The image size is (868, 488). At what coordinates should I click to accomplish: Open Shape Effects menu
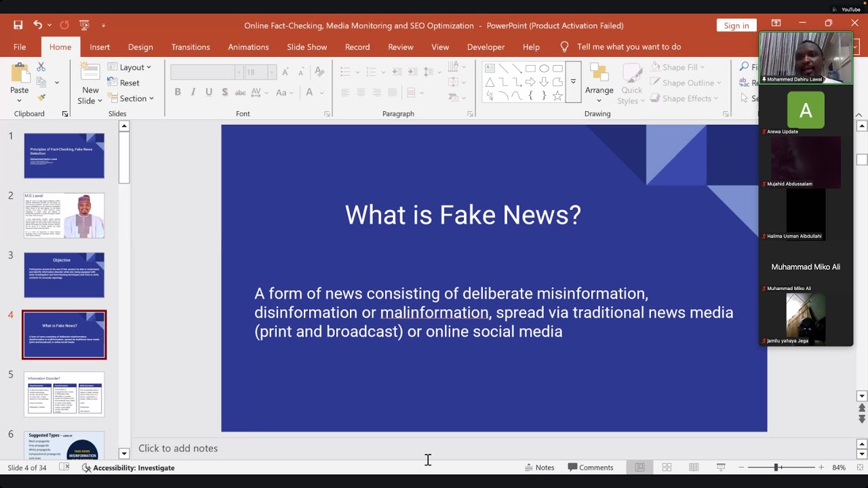pyautogui.click(x=684, y=98)
